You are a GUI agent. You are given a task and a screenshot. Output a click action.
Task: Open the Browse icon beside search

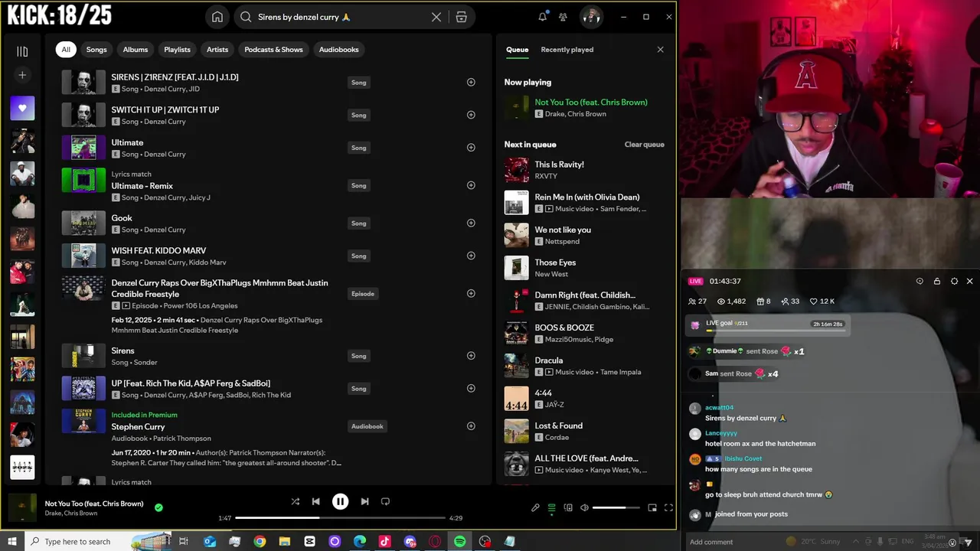click(461, 17)
